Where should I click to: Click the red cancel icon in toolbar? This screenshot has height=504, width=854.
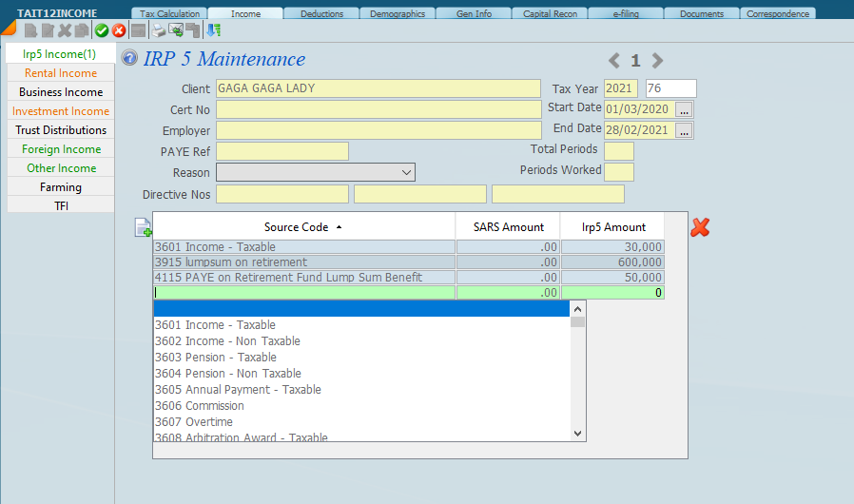(119, 30)
